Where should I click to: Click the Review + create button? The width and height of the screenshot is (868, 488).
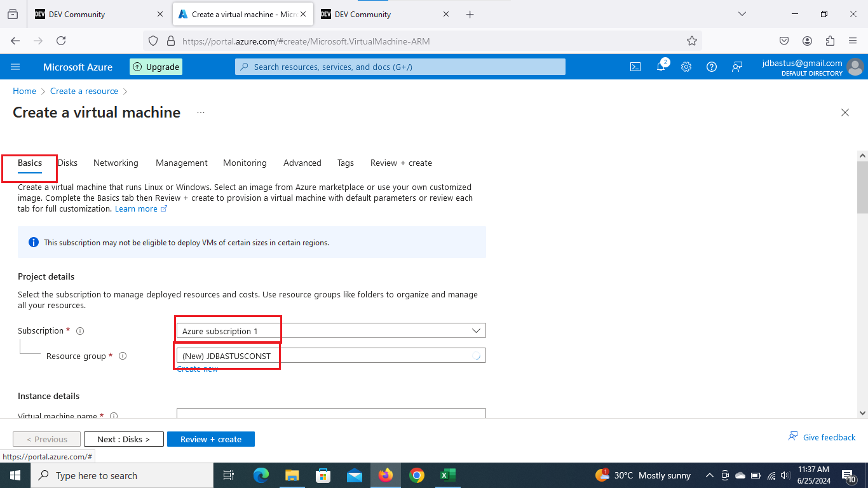click(211, 439)
